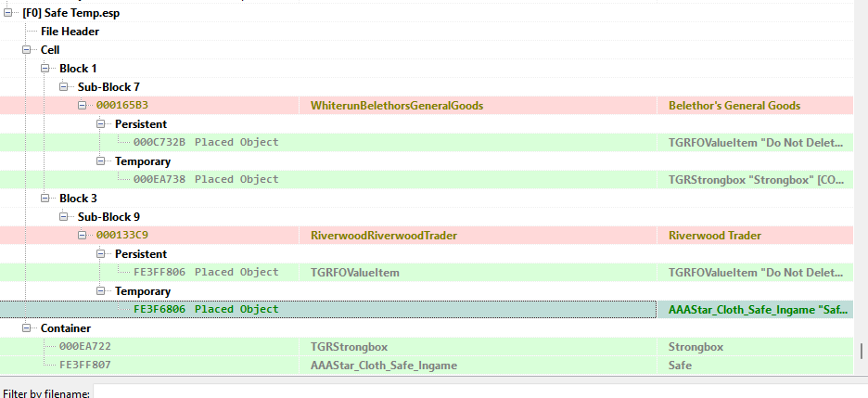Collapse the Block 1 node
This screenshot has height=398, width=868.
(x=45, y=69)
